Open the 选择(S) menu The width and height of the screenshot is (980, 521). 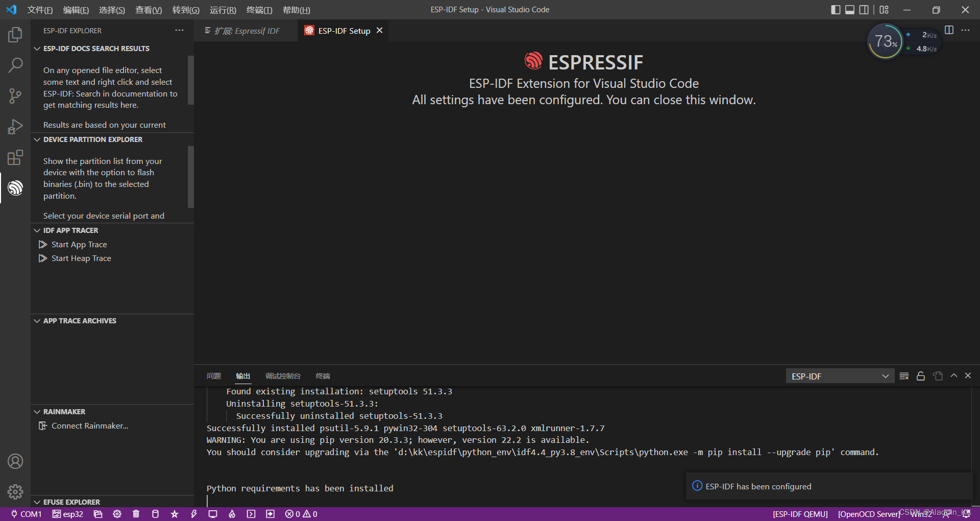(112, 10)
